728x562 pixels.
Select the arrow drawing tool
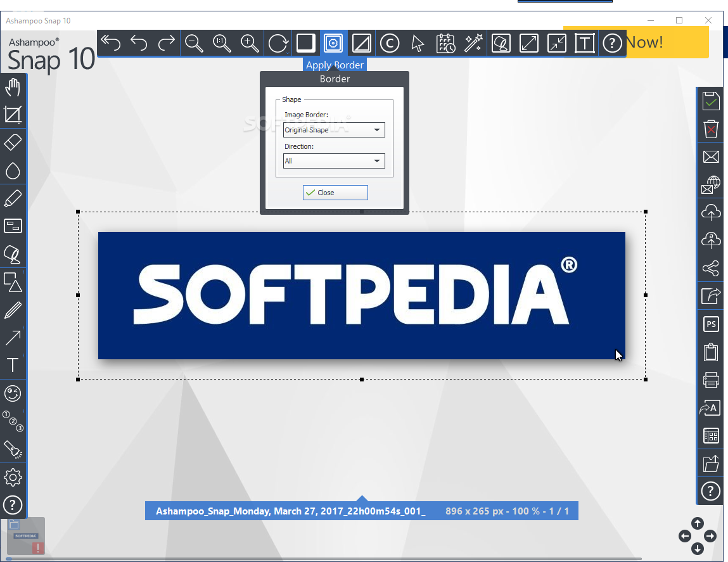pos(13,338)
